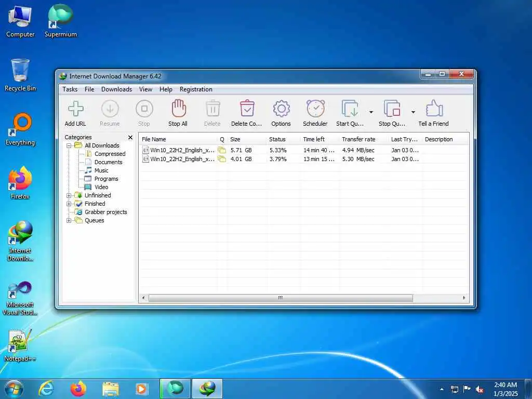Click the Delete Completed toolbar icon
The image size is (532, 399).
(247, 109)
